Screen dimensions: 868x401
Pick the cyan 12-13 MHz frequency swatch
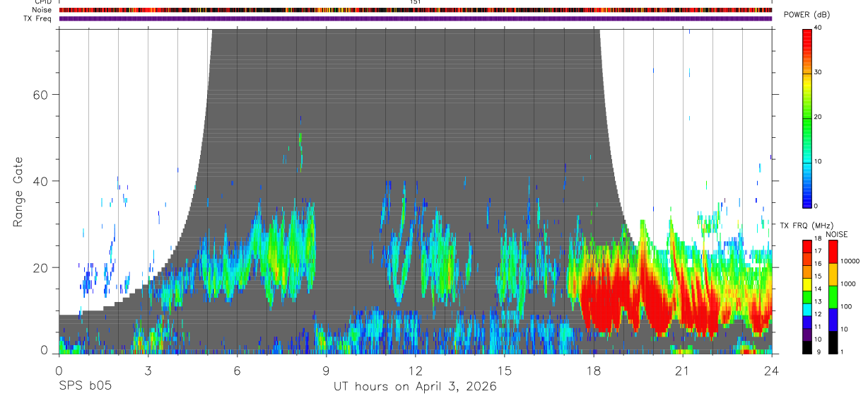click(x=807, y=310)
